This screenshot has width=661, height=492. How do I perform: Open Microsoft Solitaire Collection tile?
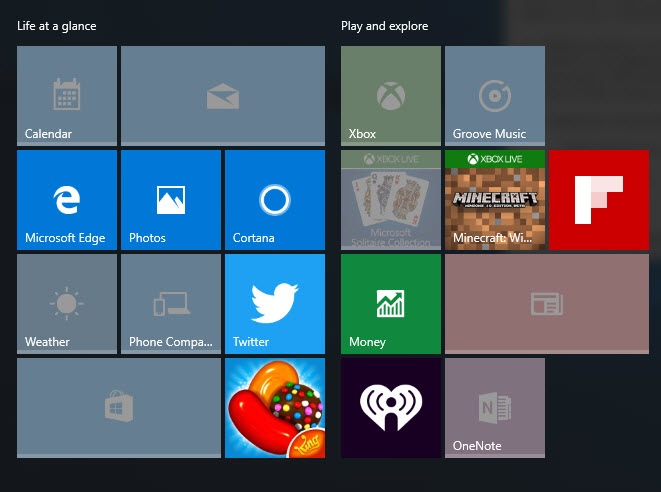pyautogui.click(x=391, y=200)
